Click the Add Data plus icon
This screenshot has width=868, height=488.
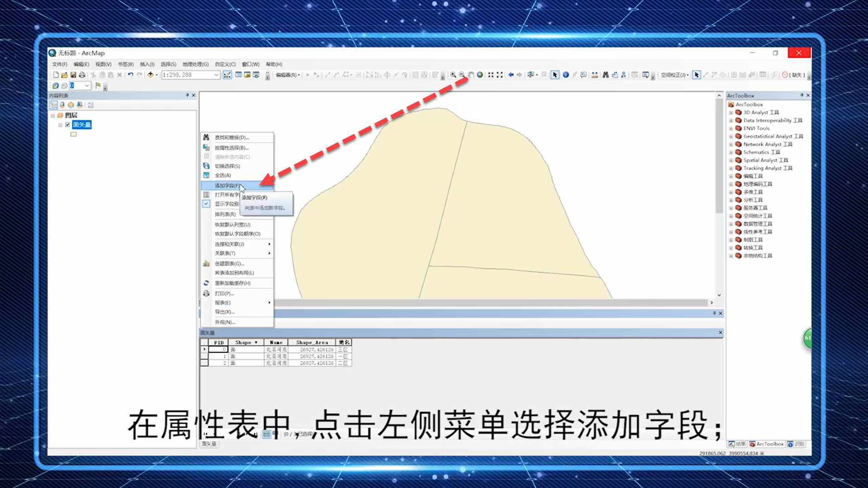[x=151, y=75]
